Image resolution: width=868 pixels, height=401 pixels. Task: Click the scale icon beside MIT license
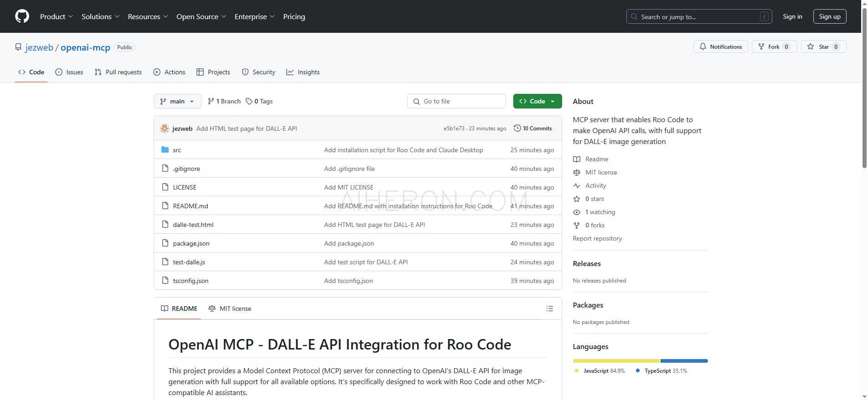(x=577, y=172)
